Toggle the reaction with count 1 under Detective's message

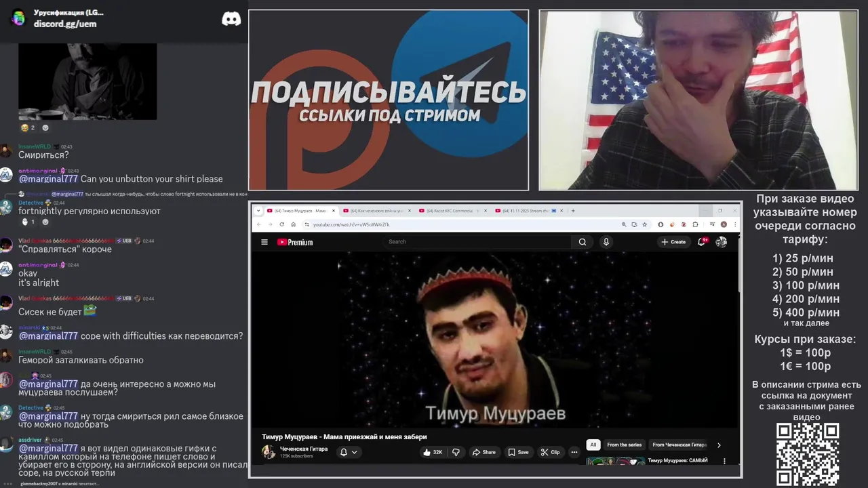28,222
